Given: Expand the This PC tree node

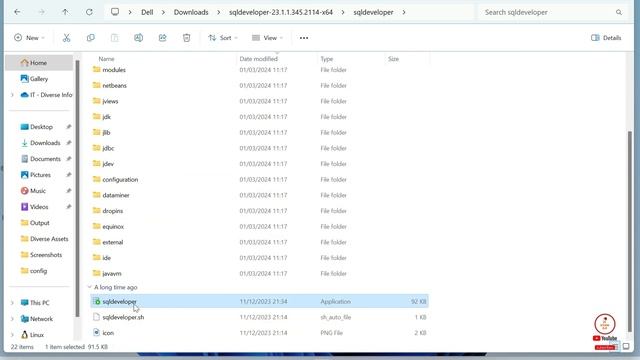Looking at the screenshot, I should pyautogui.click(x=12, y=303).
